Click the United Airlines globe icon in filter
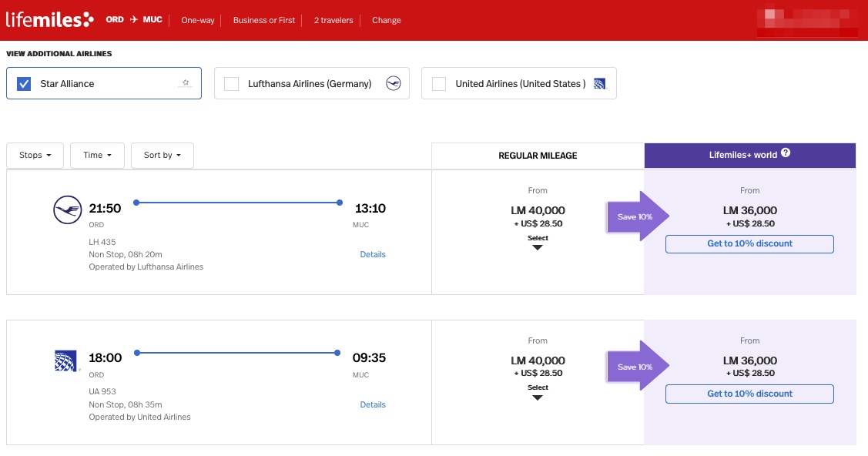The width and height of the screenshot is (868, 456). 601,84
